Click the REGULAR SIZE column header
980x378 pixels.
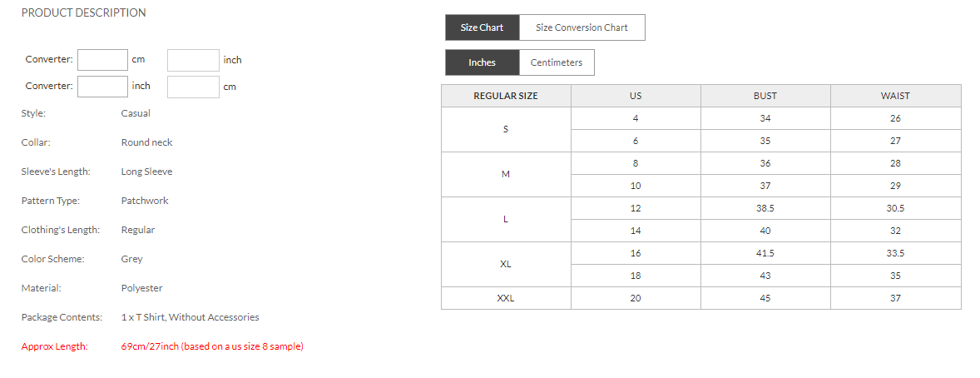click(x=506, y=96)
